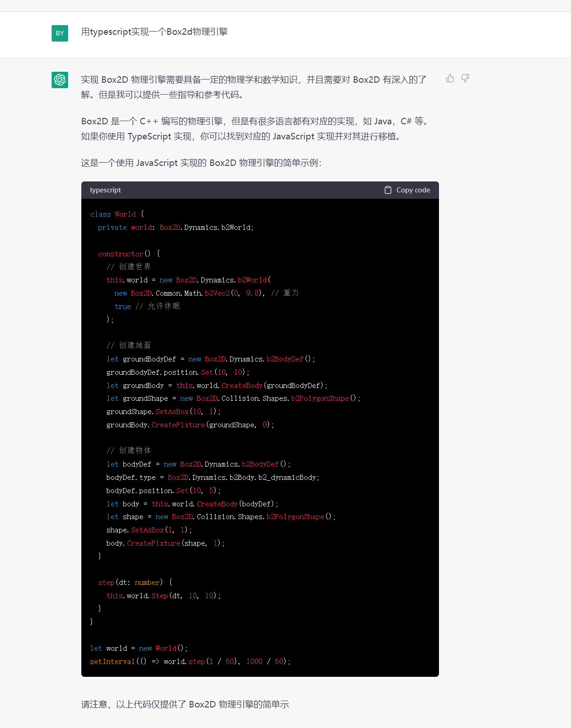
Task: Click the 'step(dt: number)' method line
Action: [135, 582]
